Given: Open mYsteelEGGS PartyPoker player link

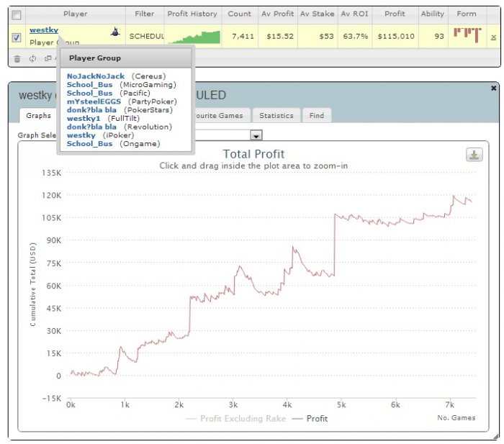Looking at the screenshot, I should click(x=94, y=101).
